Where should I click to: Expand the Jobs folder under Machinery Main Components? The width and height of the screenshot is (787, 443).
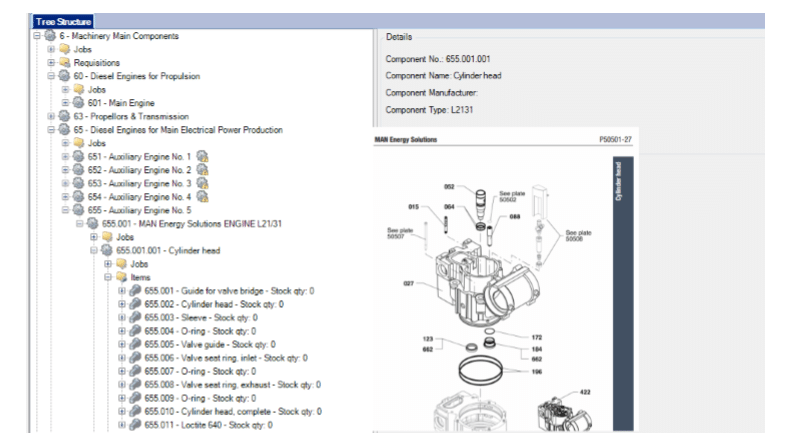tap(51, 49)
